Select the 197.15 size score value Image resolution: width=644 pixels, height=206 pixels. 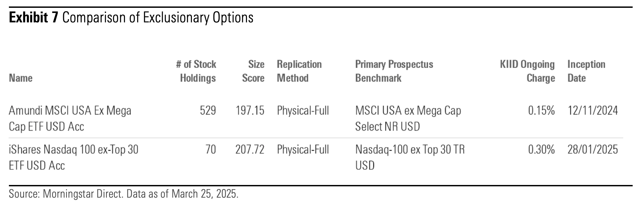[250, 111]
